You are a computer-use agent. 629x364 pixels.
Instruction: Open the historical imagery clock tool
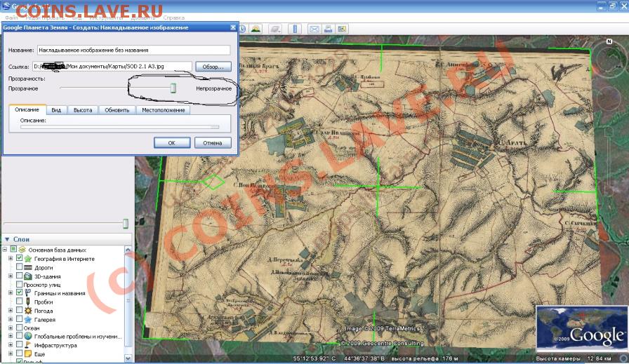coord(243,29)
